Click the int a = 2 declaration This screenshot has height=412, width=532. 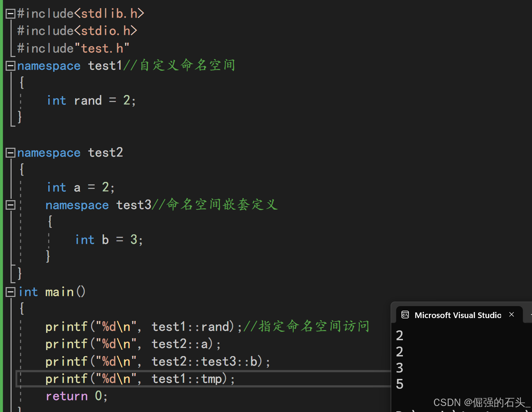pos(81,188)
